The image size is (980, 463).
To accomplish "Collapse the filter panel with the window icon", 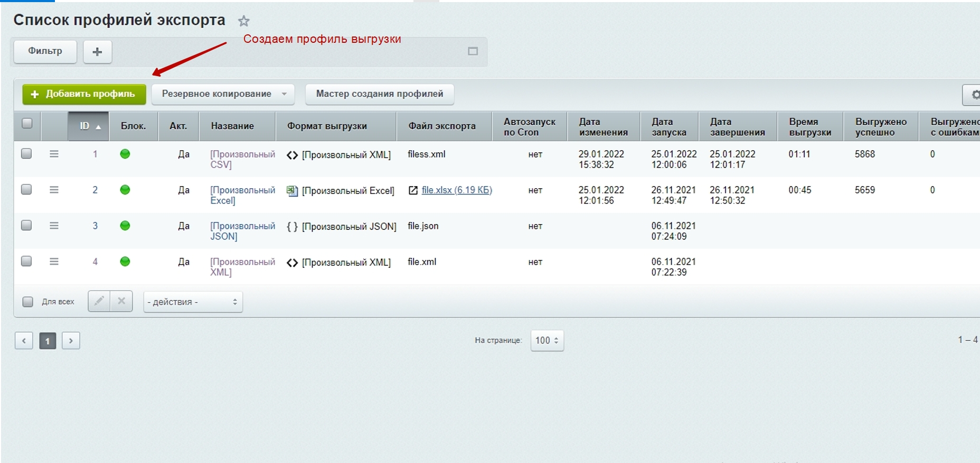I will click(473, 51).
